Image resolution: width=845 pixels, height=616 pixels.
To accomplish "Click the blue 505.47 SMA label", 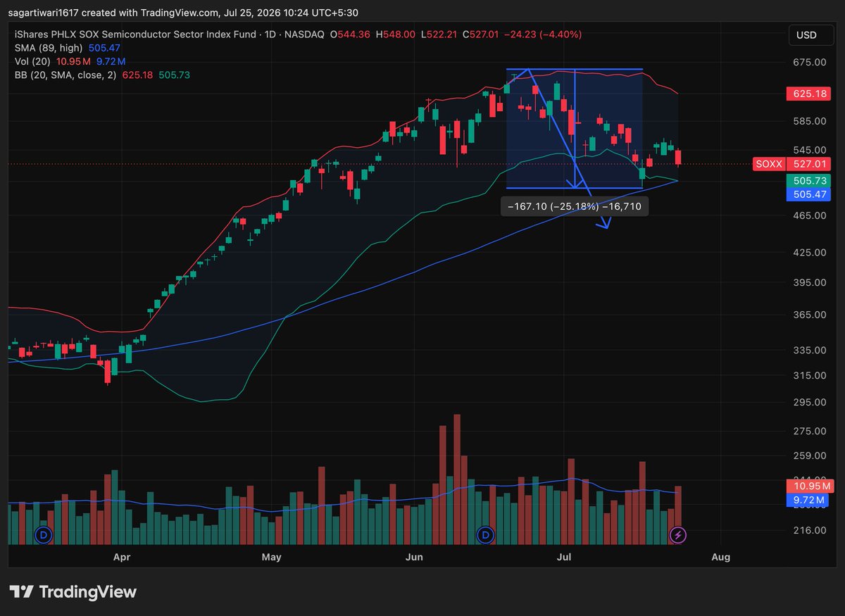I will click(808, 194).
